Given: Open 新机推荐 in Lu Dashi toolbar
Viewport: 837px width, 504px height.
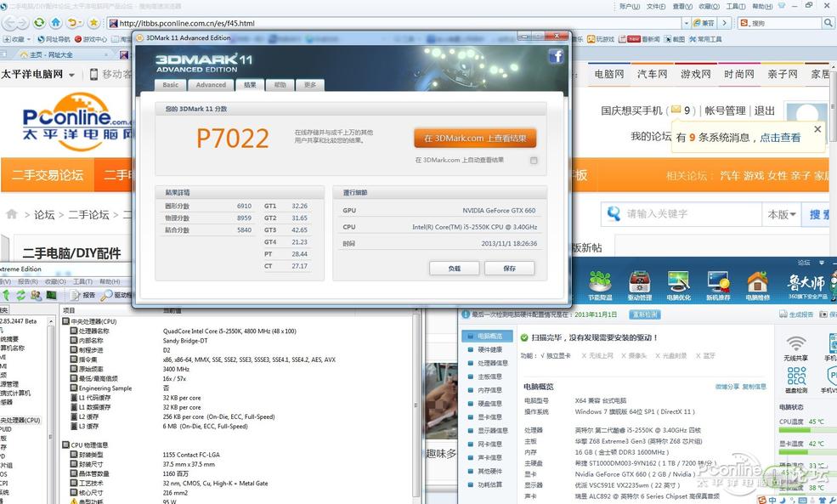Looking at the screenshot, I should pos(718,286).
